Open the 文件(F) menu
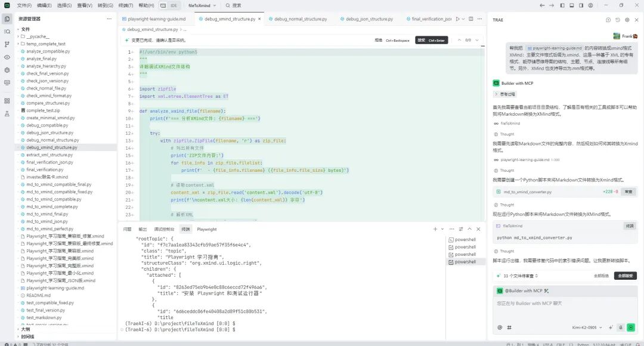 coord(24,5)
